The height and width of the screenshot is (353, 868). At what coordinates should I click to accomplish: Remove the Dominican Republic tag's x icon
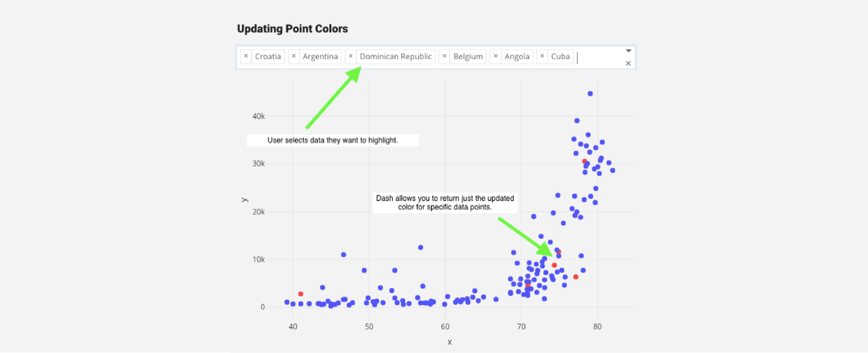click(x=350, y=56)
